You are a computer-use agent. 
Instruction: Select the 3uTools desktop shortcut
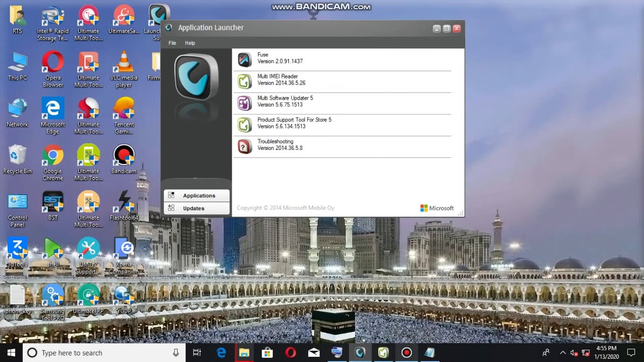pos(18,253)
